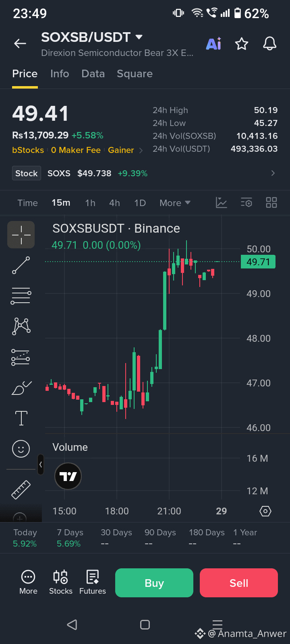Tap the 7 Days 5.69% performance

(70, 538)
